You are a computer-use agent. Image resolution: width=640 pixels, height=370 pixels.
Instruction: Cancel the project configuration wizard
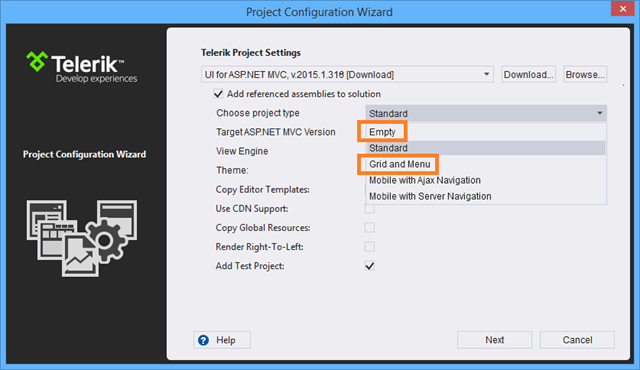point(577,340)
